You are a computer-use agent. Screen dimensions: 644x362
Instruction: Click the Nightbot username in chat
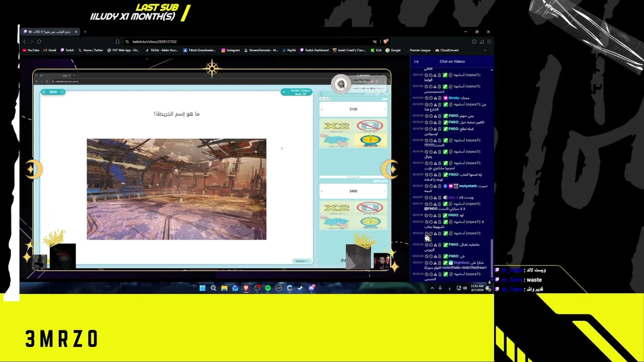(x=461, y=262)
